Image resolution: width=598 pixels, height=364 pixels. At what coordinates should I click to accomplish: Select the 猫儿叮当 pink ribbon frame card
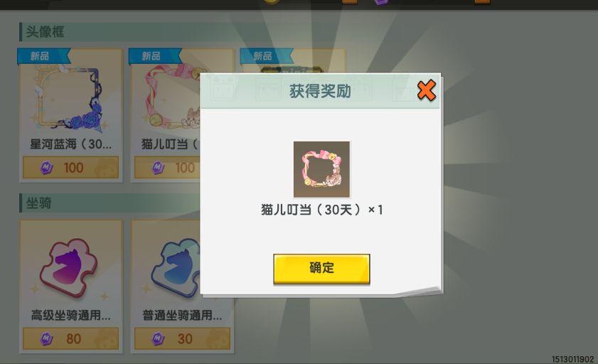point(166,115)
